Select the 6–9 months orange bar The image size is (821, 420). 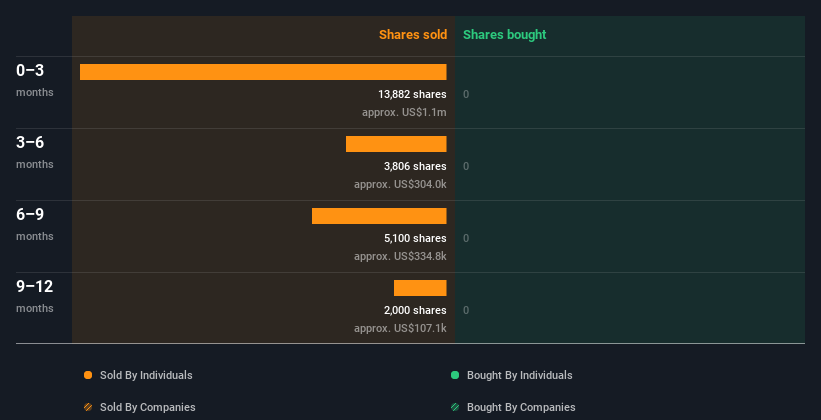tap(379, 216)
